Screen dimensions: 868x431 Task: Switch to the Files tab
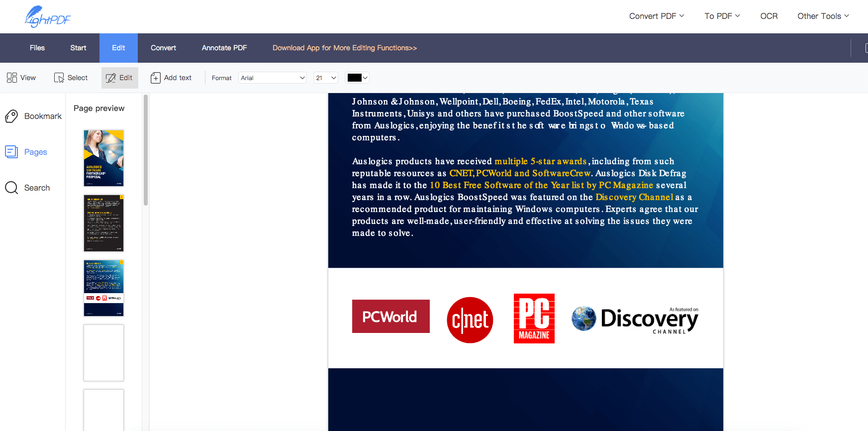pyautogui.click(x=37, y=48)
